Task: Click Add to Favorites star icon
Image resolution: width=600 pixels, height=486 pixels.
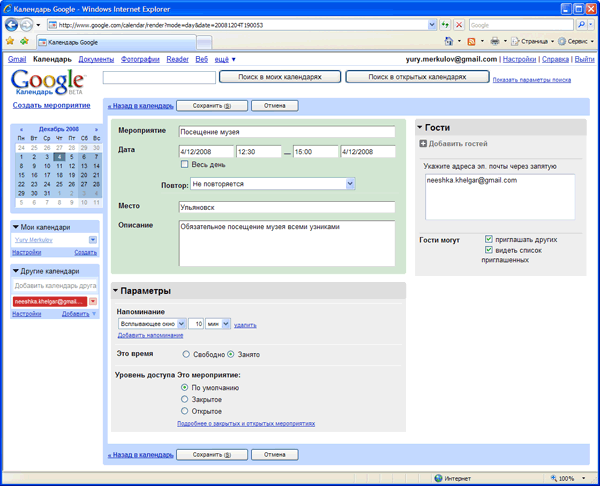Action: (x=24, y=41)
